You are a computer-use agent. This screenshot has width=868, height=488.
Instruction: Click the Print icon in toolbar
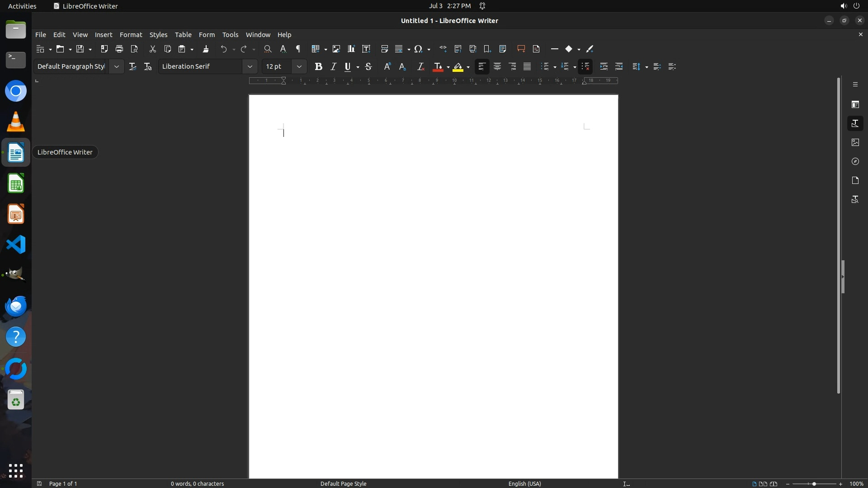click(119, 49)
